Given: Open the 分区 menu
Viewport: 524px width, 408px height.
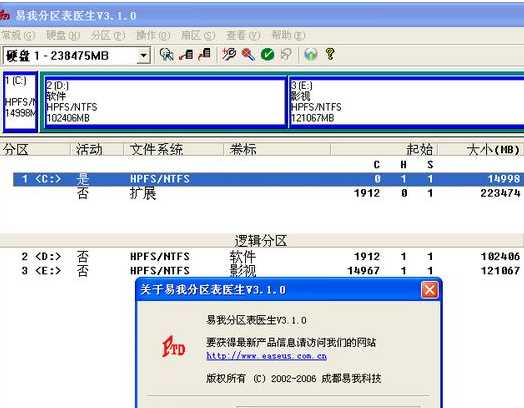Looking at the screenshot, I should tap(108, 35).
